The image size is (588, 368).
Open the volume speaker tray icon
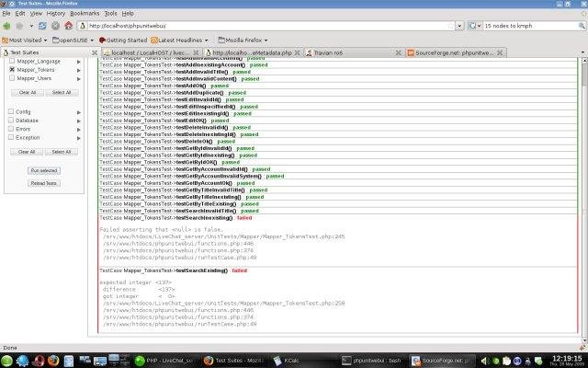tap(485, 362)
